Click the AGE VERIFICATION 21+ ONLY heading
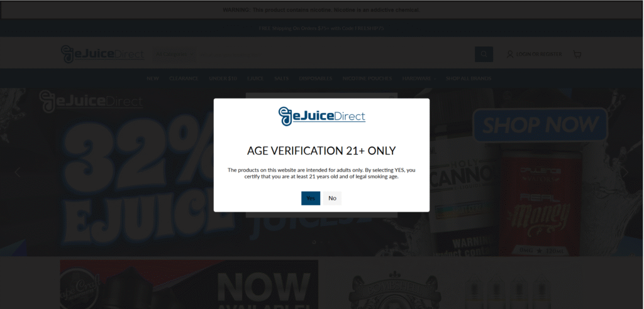Image resolution: width=644 pixels, height=309 pixels. 321,151
